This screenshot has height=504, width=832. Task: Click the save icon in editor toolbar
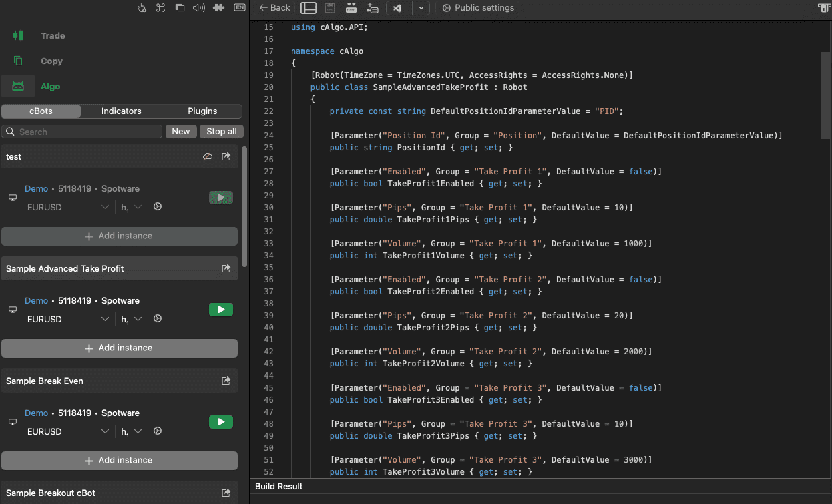point(330,8)
